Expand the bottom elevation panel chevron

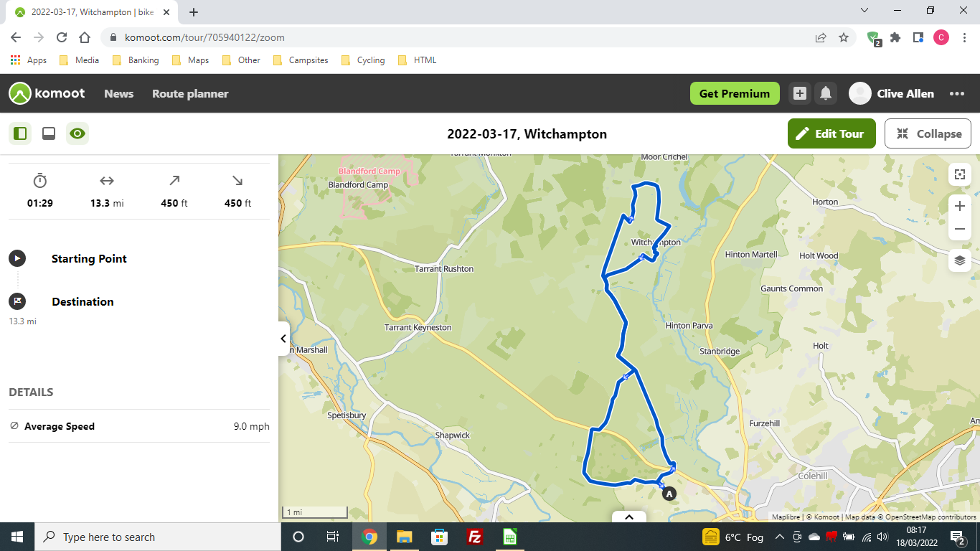coord(629,517)
